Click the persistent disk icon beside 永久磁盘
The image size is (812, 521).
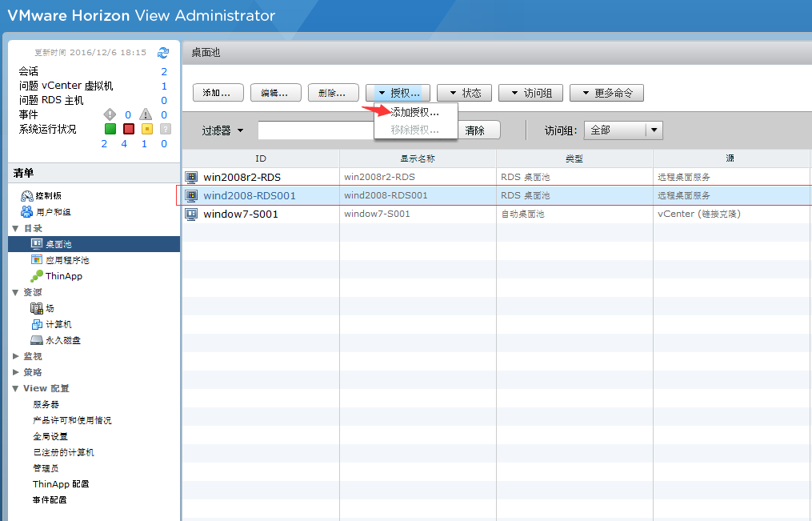(37, 340)
